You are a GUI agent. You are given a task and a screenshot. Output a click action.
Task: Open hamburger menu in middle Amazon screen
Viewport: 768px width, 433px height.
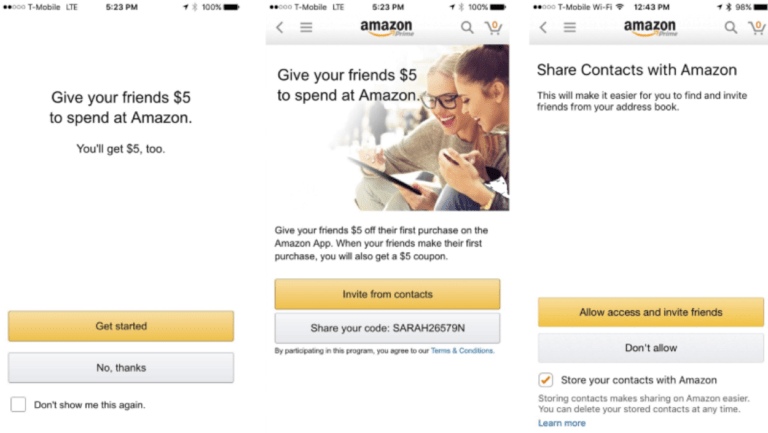(x=306, y=28)
